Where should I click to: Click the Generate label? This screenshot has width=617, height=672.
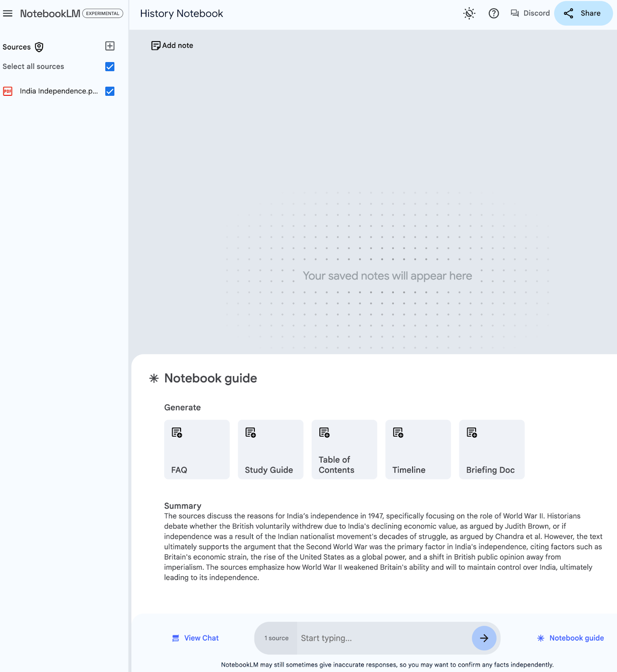tap(183, 407)
